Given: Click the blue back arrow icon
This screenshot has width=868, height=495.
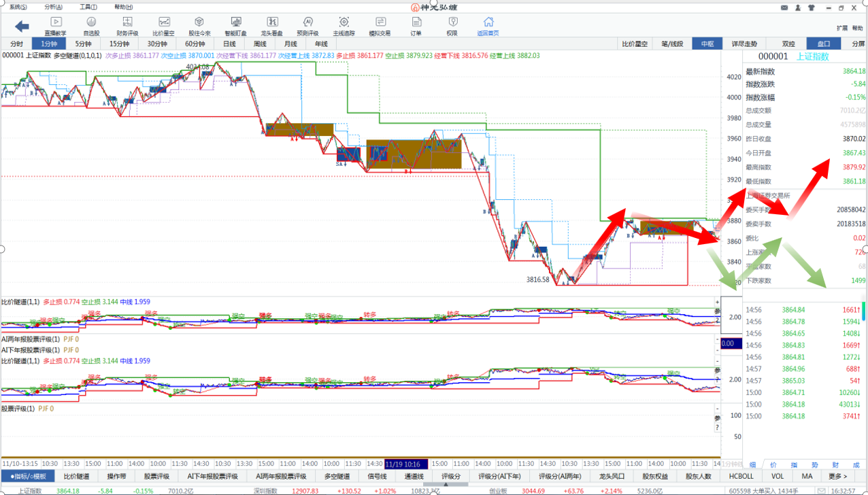Looking at the screenshot, I should pyautogui.click(x=22, y=27).
